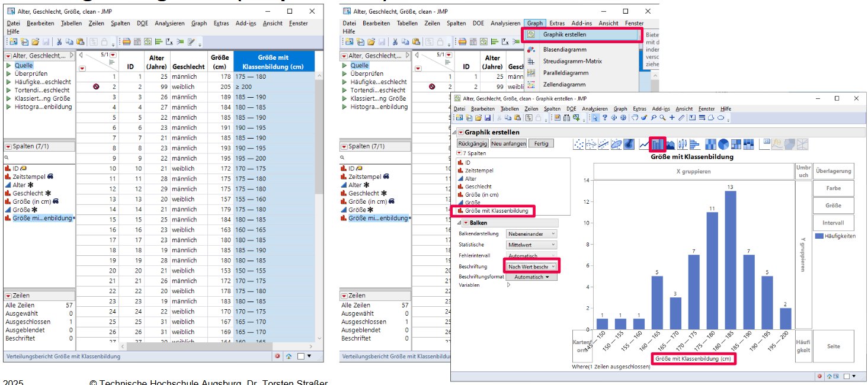This screenshot has width=868, height=385.
Task: Open the Balkendarstellung Nebeneinander dropdown
Action: pos(531,234)
